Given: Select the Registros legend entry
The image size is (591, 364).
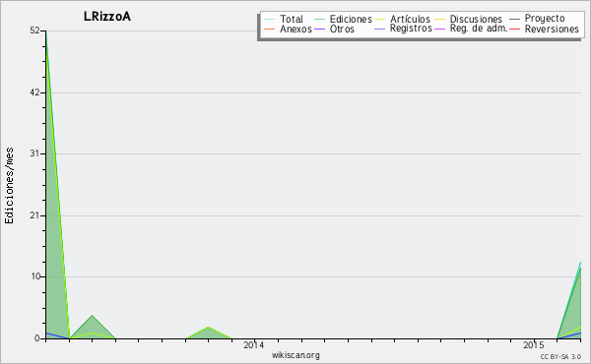Looking at the screenshot, I should [411, 29].
